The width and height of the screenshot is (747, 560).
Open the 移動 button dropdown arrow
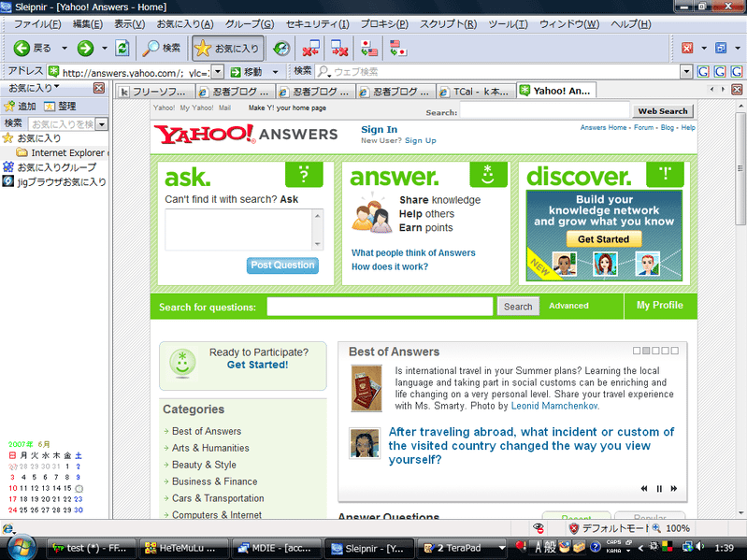pyautogui.click(x=276, y=72)
